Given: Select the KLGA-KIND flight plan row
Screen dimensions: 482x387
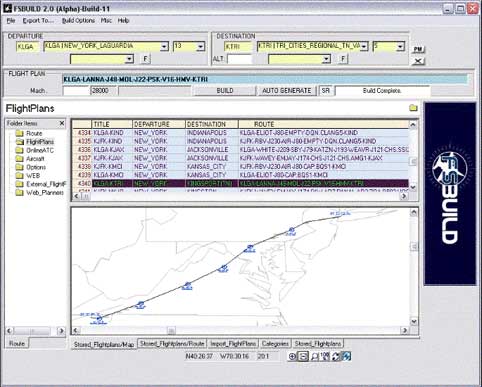Looking at the screenshot, I should tap(240, 133).
